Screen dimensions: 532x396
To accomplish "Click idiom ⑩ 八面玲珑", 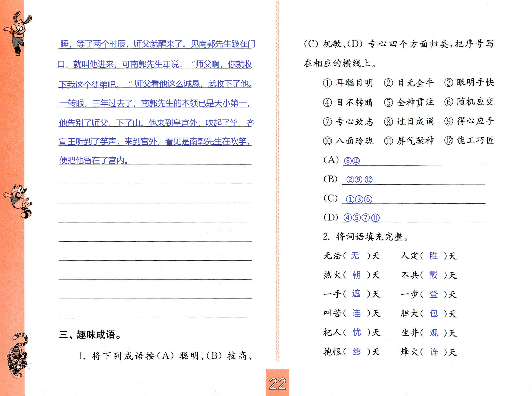I will click(x=348, y=141).
